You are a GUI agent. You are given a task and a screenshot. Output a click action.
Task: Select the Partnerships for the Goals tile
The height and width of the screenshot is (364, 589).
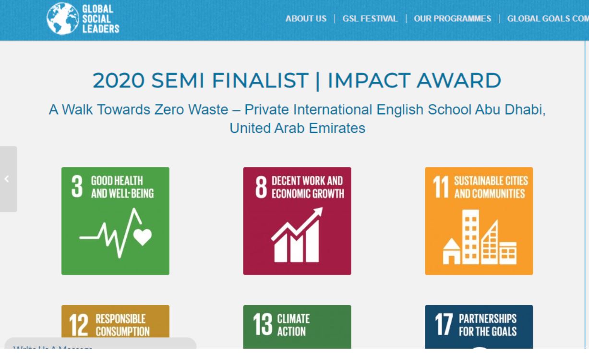coord(479,327)
